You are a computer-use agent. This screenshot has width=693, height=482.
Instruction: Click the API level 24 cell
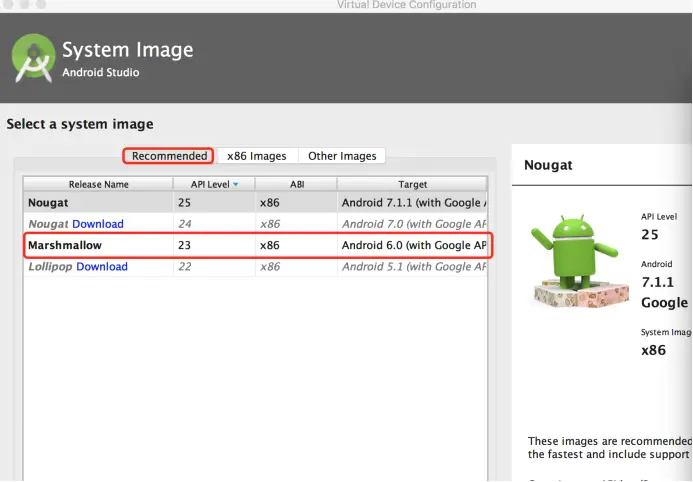point(214,224)
